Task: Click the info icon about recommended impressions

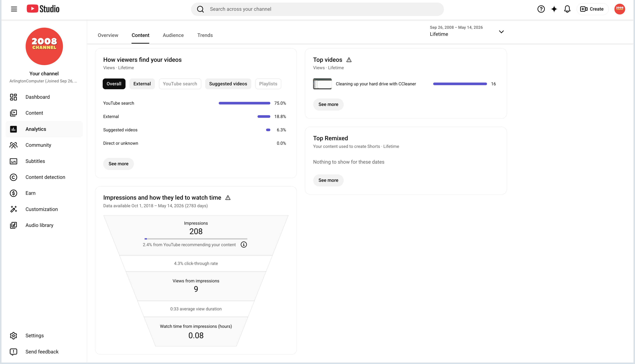Action: tap(244, 245)
